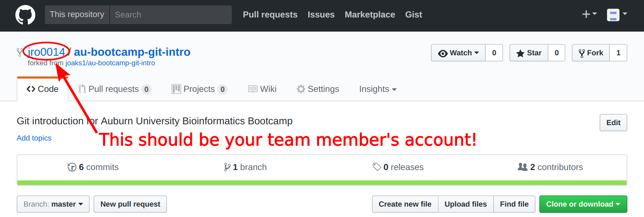The image size is (644, 217).
Task: Expand the Insights dropdown tab
Action: [378, 89]
